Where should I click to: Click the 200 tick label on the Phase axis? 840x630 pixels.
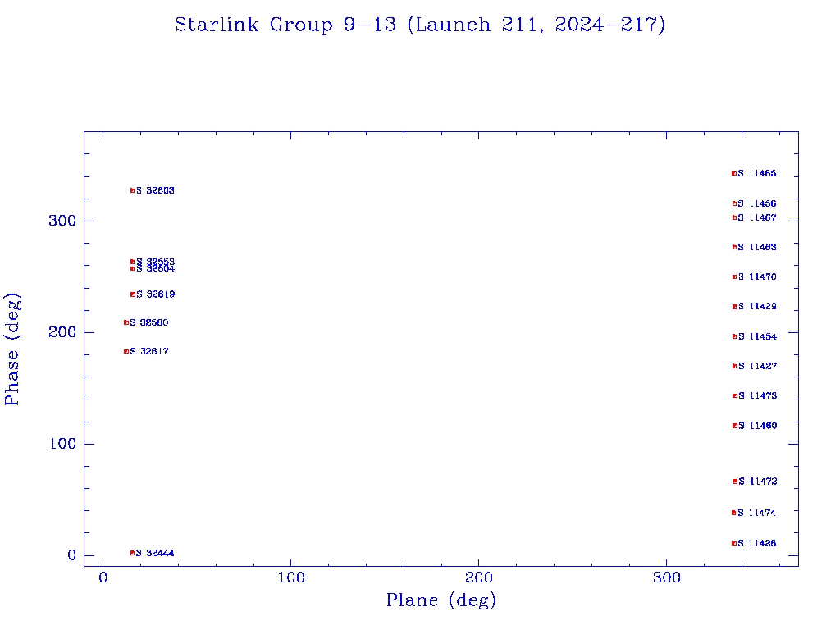tap(62, 332)
